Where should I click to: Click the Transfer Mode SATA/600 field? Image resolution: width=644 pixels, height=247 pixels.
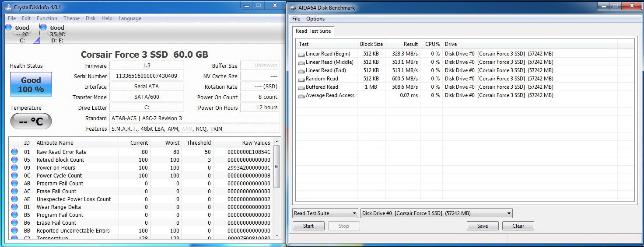pyautogui.click(x=146, y=97)
